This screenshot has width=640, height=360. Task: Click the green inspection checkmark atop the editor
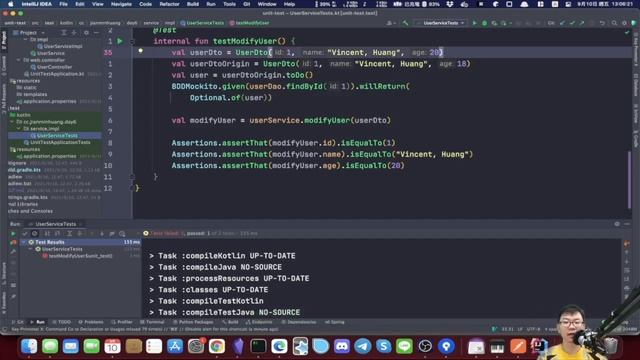click(627, 32)
